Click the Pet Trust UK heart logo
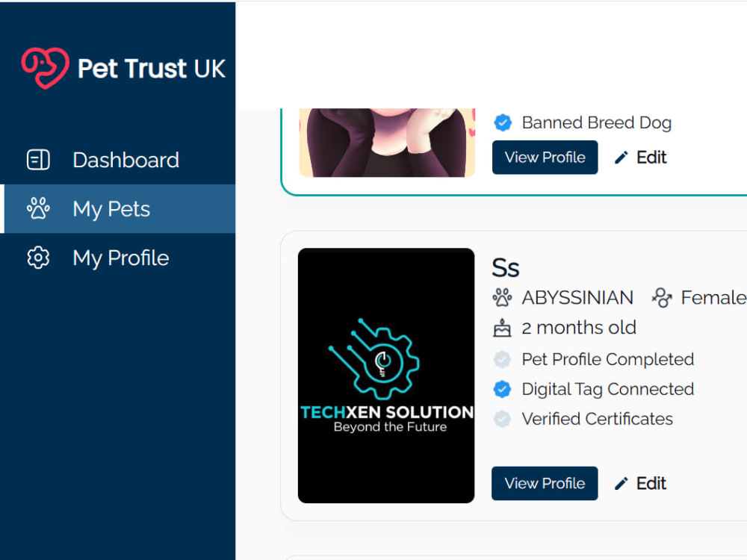This screenshot has height=560, width=747. pos(46,68)
